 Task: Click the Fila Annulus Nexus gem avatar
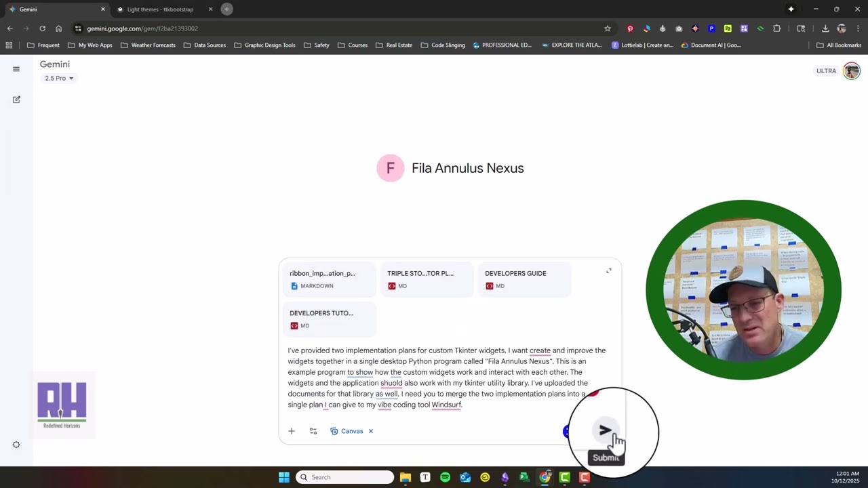click(391, 168)
